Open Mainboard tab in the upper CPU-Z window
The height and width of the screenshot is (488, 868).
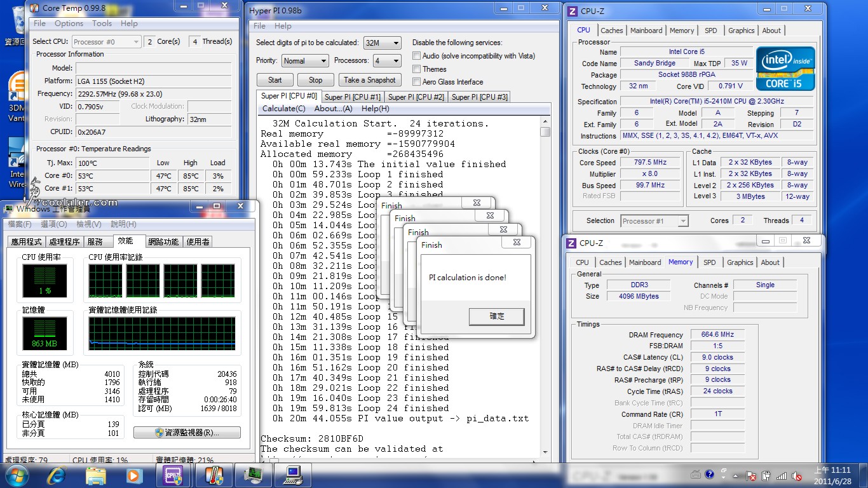(646, 30)
